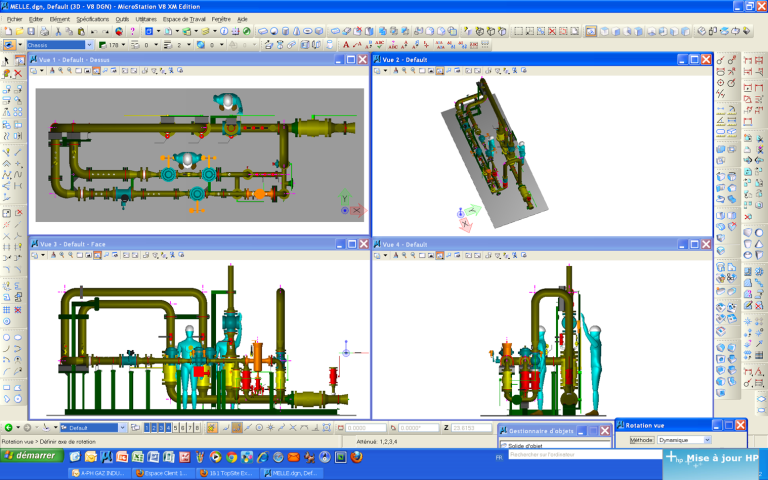Click the Open file folder icon

click(20, 31)
